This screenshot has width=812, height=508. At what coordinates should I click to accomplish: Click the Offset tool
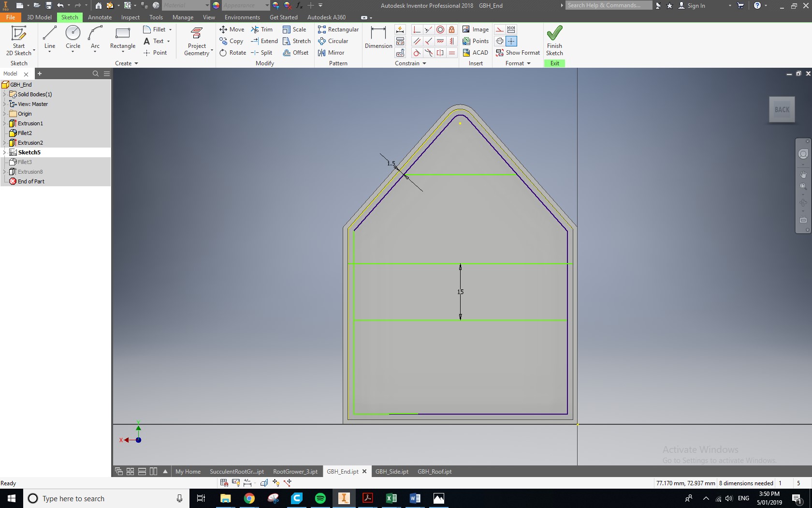pos(296,53)
